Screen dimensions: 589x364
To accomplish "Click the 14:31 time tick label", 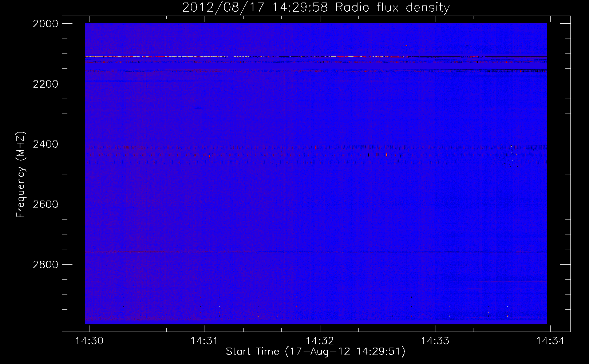I will tap(205, 341).
